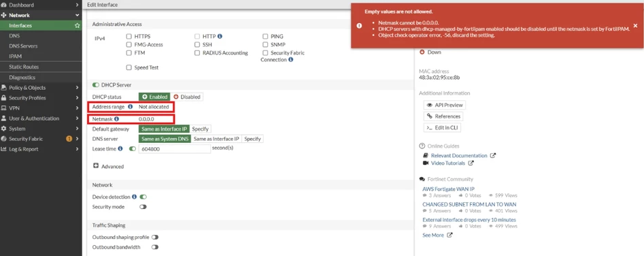Set DHCP status to Disabled
Image resolution: width=644 pixels, height=256 pixels.
[187, 97]
